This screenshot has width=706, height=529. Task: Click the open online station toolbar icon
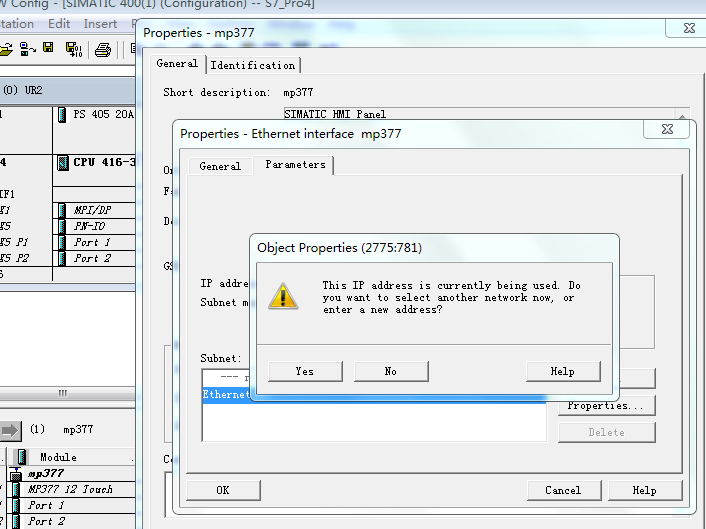pyautogui.click(x=28, y=49)
